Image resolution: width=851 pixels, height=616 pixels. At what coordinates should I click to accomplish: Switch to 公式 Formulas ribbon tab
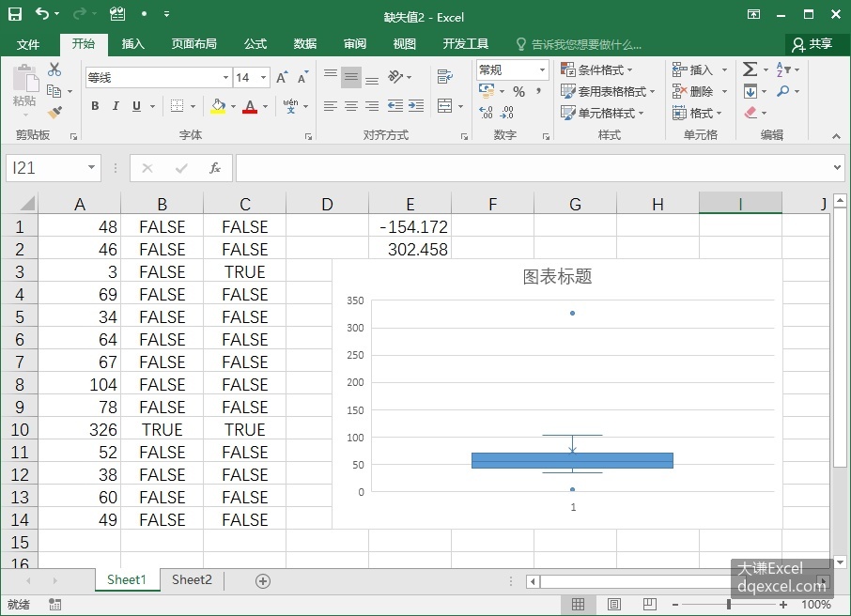point(255,44)
